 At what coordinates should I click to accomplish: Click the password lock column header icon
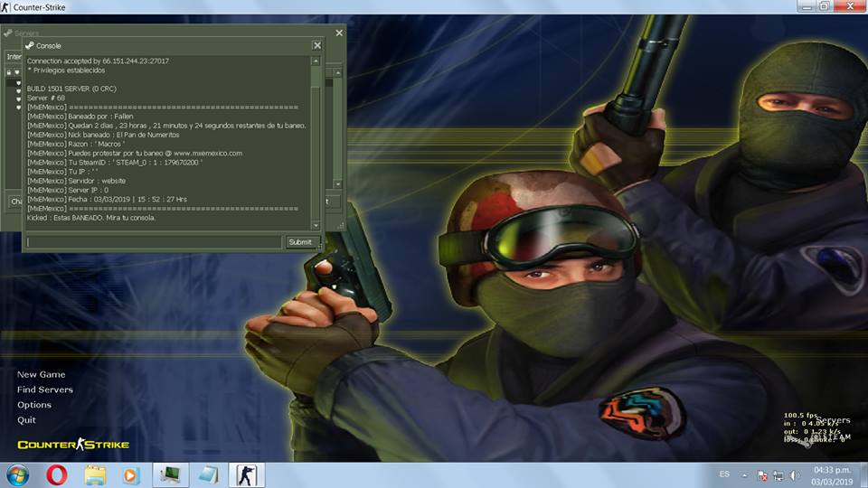pyautogui.click(x=9, y=72)
